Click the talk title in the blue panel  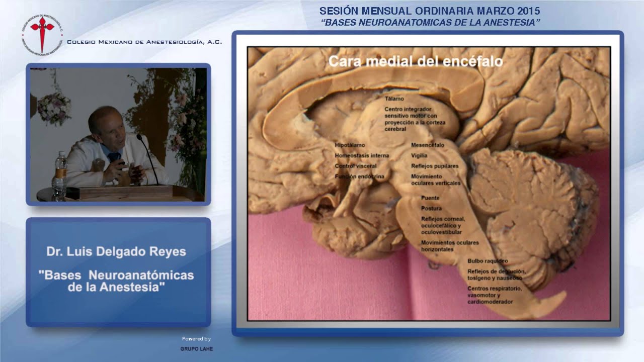pos(116,281)
